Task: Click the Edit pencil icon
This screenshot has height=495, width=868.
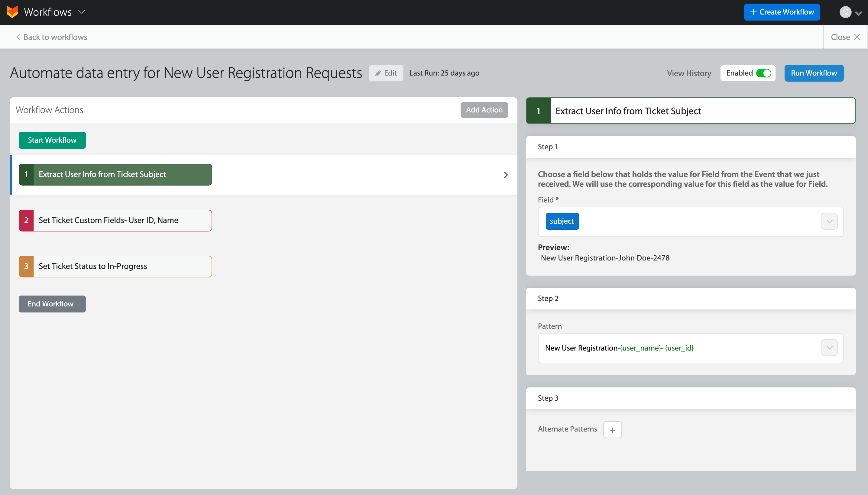Action: [377, 73]
